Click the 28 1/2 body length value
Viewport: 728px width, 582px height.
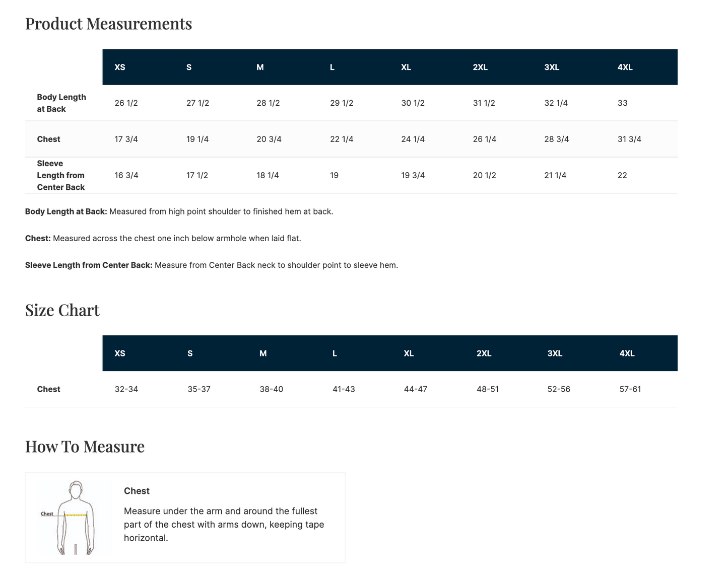(x=268, y=103)
